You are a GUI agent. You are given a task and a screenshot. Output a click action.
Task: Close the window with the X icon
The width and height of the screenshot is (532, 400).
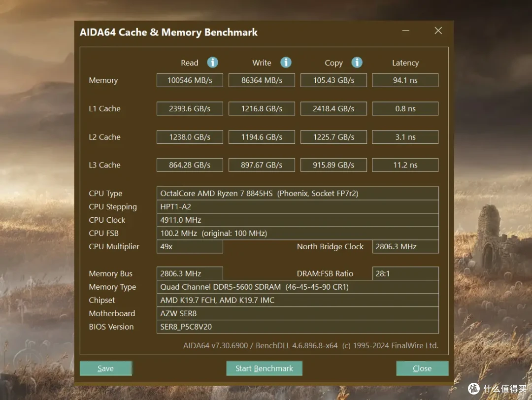(x=438, y=31)
